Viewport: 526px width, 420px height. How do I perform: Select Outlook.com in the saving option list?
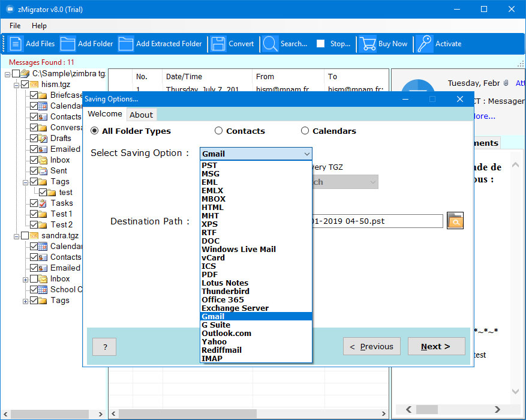coord(256,333)
